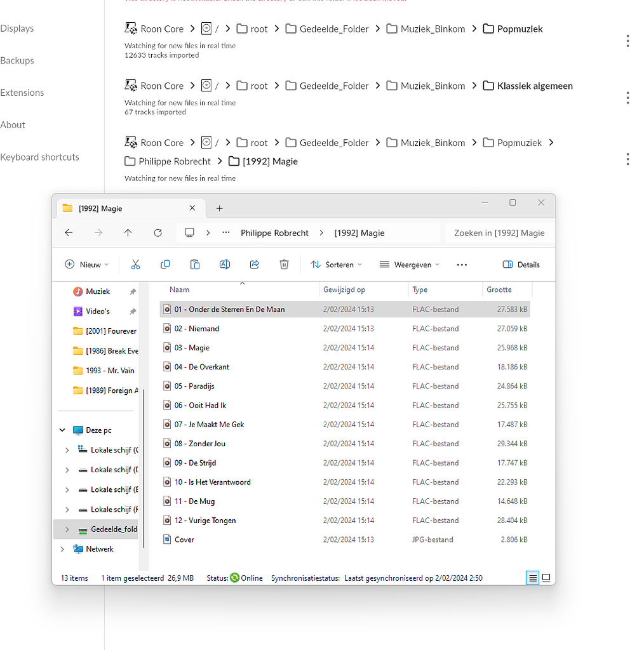This screenshot has height=650, width=644.
Task: Open the options menu for the Popmuziek watched folder
Action: click(627, 41)
